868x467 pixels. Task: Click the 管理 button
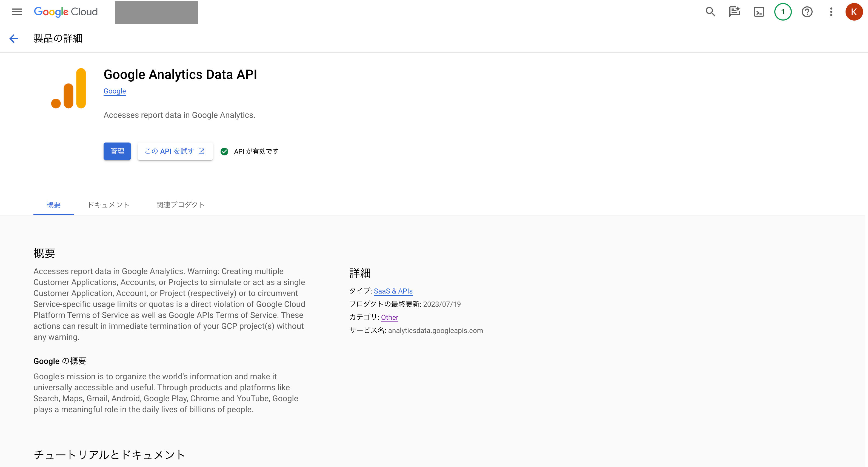click(x=117, y=151)
